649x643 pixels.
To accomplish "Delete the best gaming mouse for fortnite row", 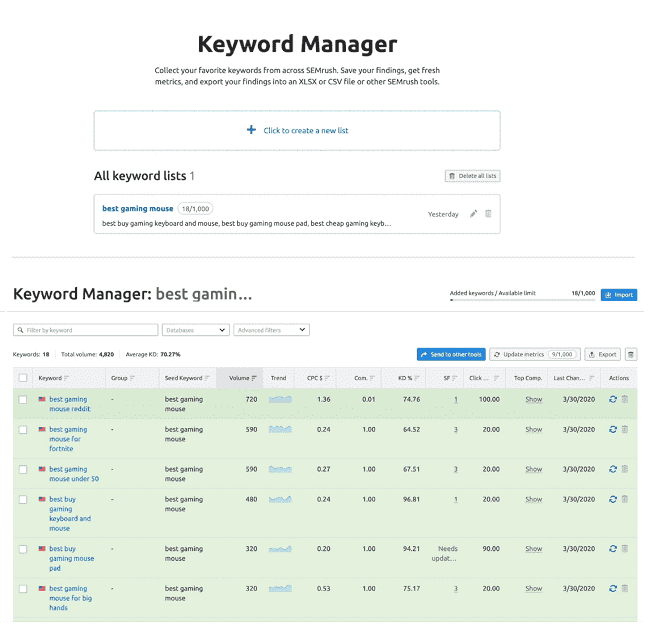I will click(x=625, y=429).
